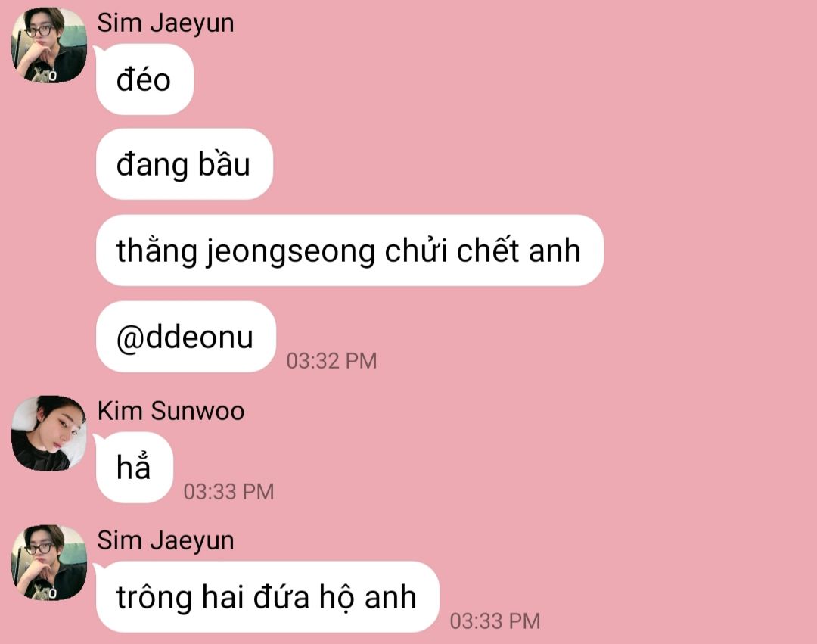This screenshot has height=644, width=817.
Task: Click the word 'jeongseong' in the message
Action: pos(290,252)
